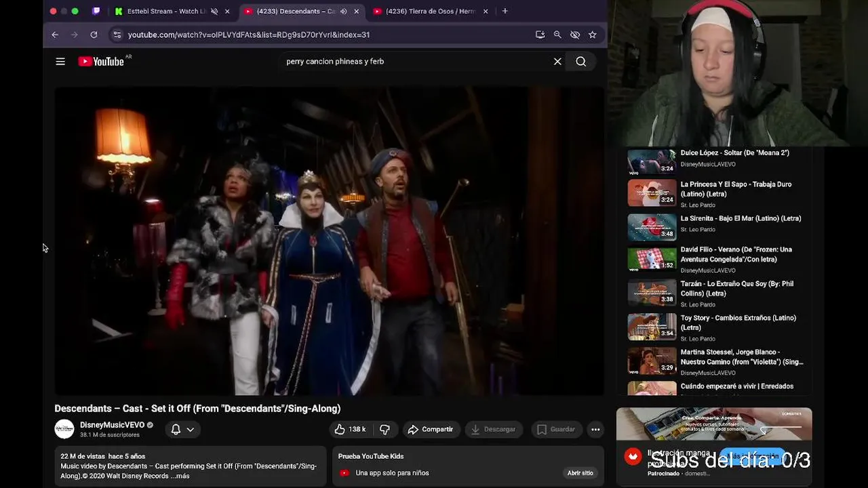Open the pinned Twitch tab

[96, 11]
